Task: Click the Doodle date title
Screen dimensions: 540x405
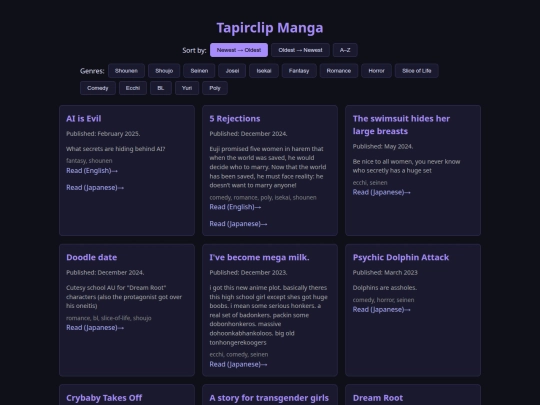Action: [92, 257]
